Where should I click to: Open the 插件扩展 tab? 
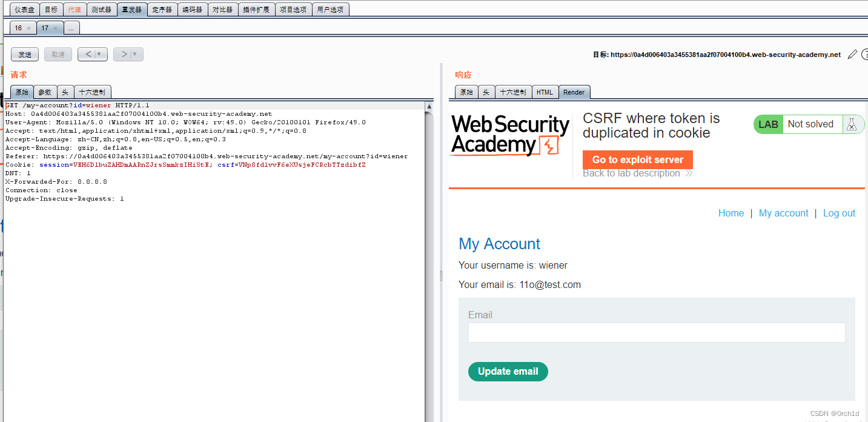256,10
